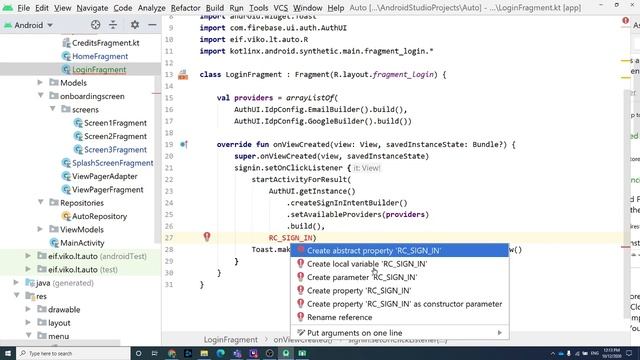Collapse the res folder
The width and height of the screenshot is (640, 360).
[x=17, y=295]
